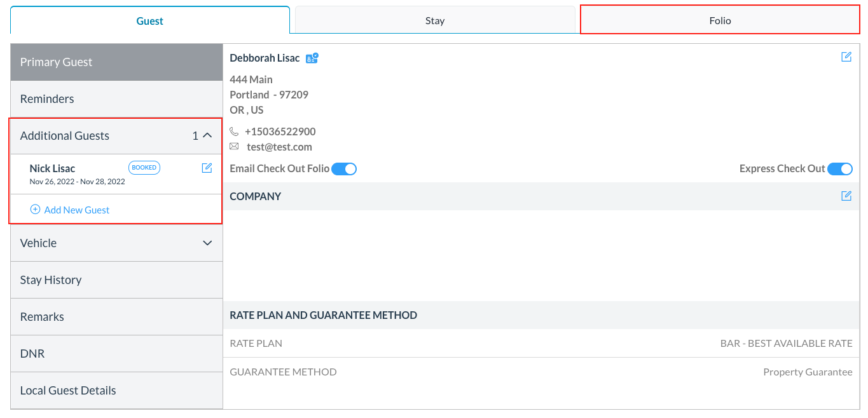868x418 pixels.
Task: Switch to the Folio tab
Action: (x=719, y=20)
